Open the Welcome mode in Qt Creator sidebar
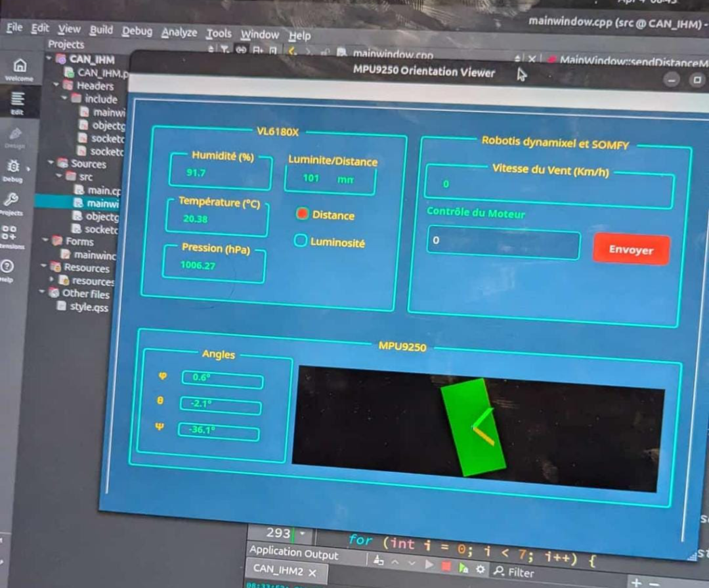The image size is (709, 588). [19, 70]
